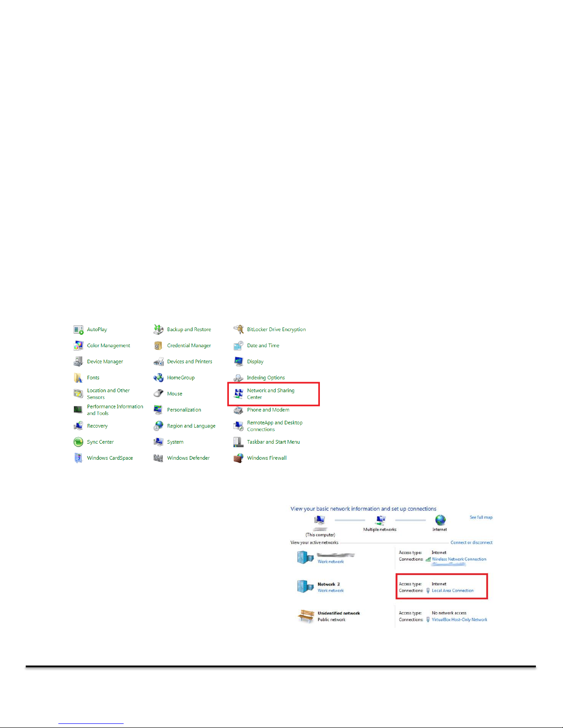Click the Indexing Options icon

[239, 378]
